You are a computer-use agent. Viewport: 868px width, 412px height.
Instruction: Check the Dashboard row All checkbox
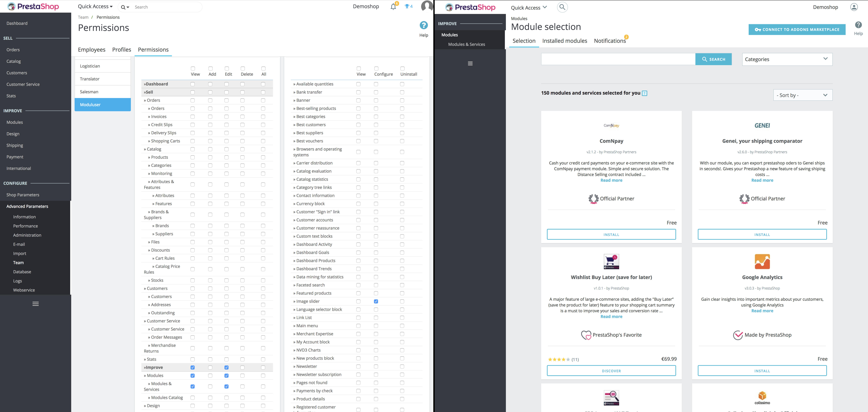pos(263,84)
